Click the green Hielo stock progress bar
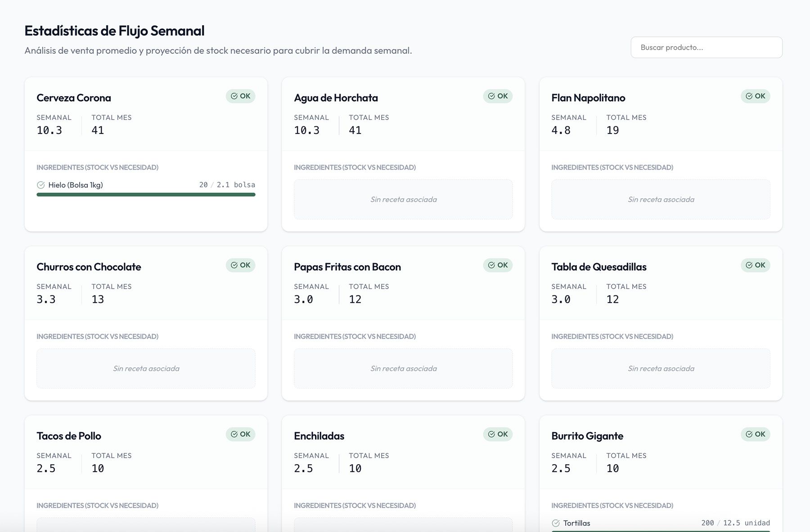Image resolution: width=810 pixels, height=532 pixels. tap(146, 195)
